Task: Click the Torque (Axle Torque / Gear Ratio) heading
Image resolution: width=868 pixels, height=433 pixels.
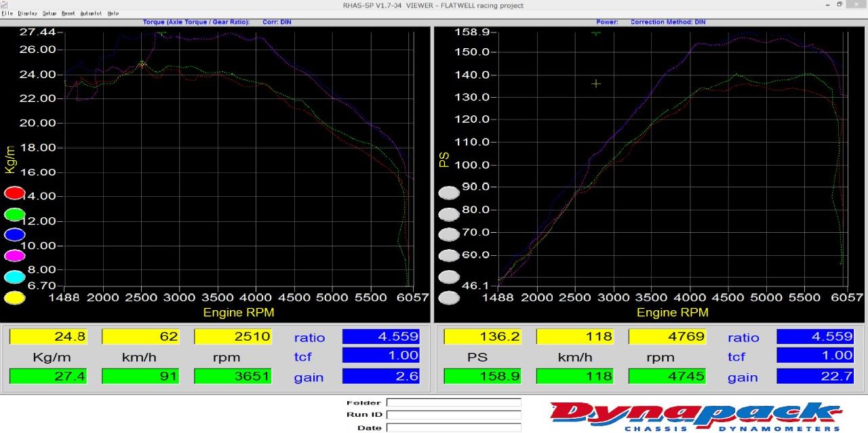Action: coord(197,22)
